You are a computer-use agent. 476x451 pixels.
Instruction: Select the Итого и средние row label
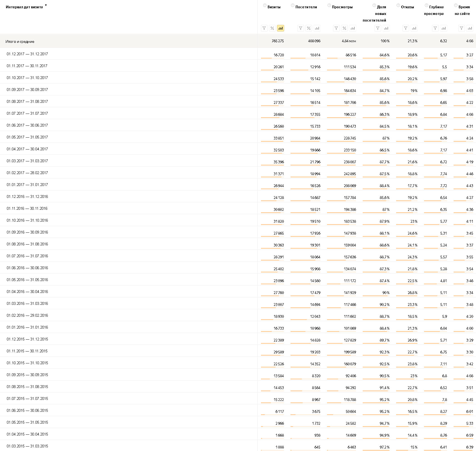[20, 41]
